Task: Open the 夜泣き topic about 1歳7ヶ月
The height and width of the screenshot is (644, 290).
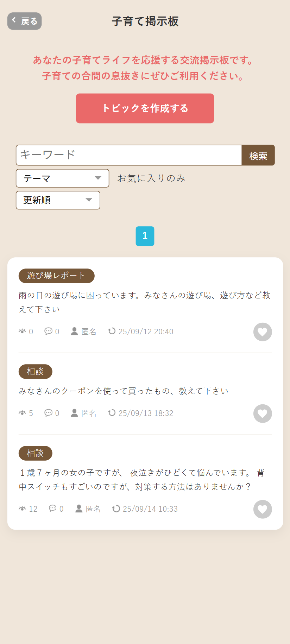Action: point(141,479)
